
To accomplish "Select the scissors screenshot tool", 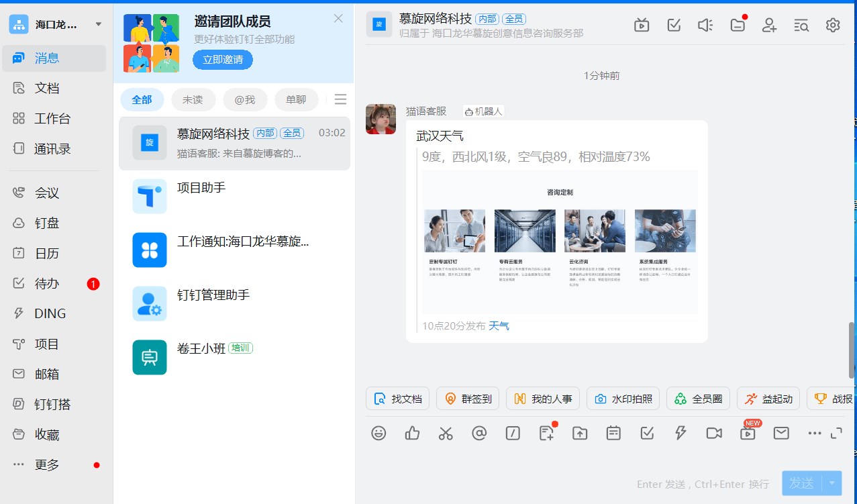I will [x=446, y=434].
